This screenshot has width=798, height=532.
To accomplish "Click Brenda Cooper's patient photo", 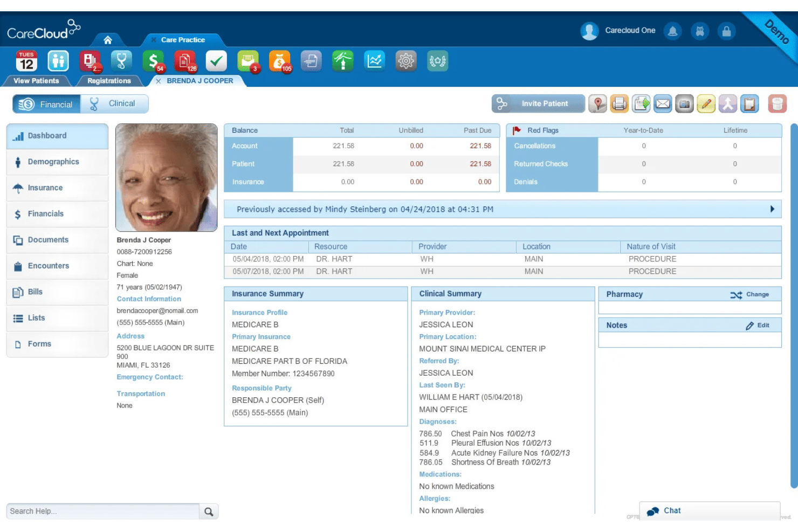I will pos(166,178).
